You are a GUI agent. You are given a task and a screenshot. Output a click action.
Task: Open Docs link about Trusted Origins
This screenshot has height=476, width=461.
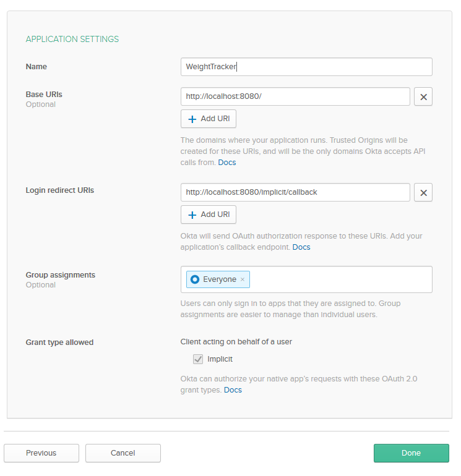point(227,163)
